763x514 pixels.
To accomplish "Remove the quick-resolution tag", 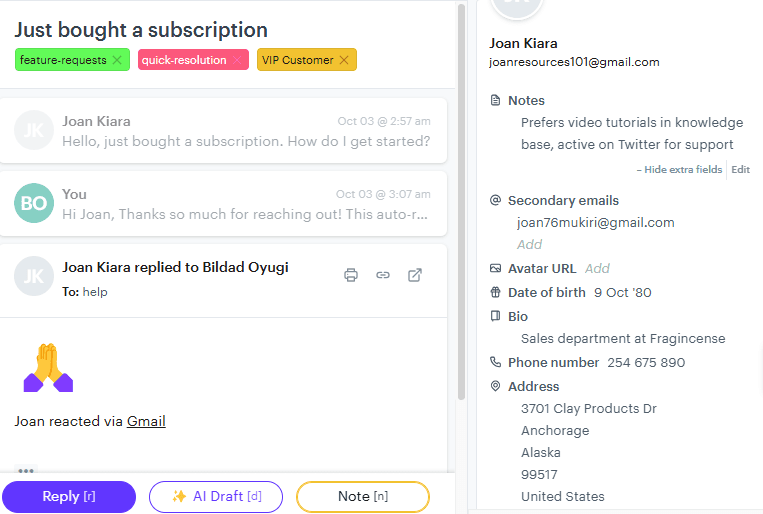I will point(238,60).
